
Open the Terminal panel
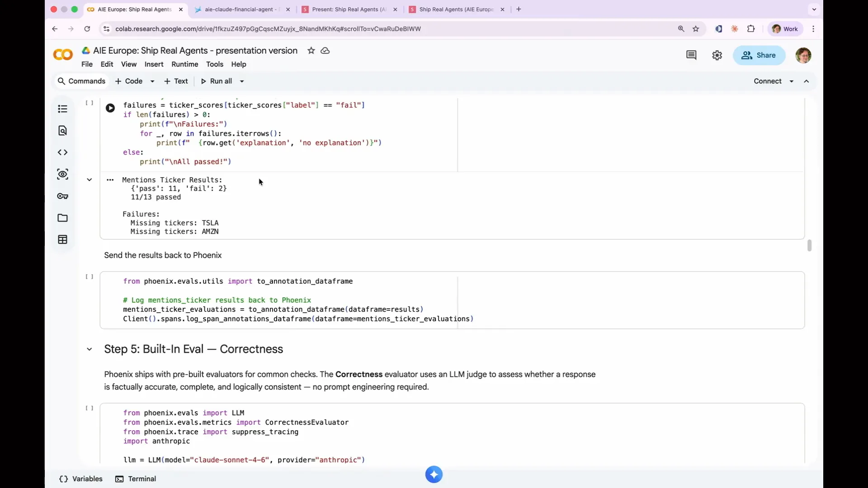pyautogui.click(x=136, y=479)
